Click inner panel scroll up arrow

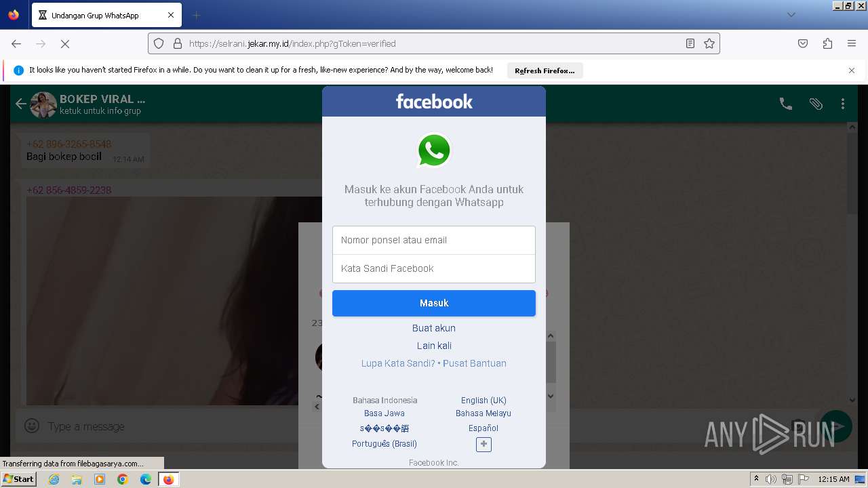(x=551, y=336)
